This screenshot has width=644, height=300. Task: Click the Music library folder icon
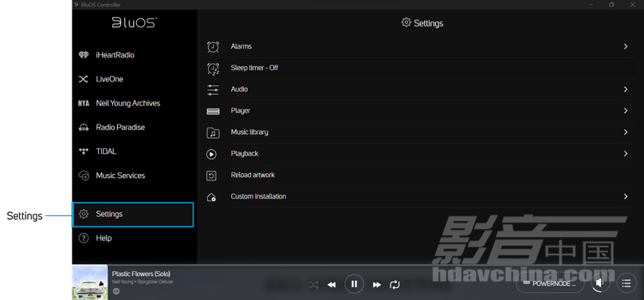213,132
